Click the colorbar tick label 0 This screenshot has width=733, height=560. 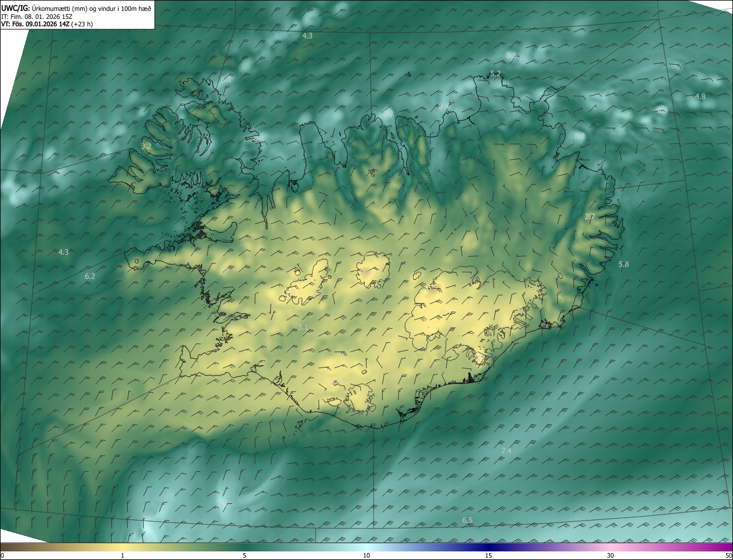2,555
